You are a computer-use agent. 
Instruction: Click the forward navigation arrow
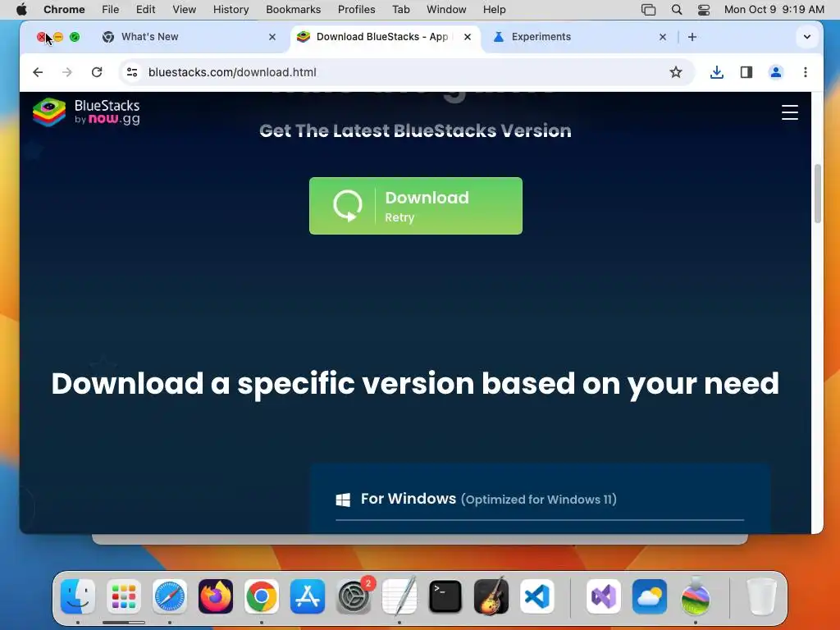67,72
